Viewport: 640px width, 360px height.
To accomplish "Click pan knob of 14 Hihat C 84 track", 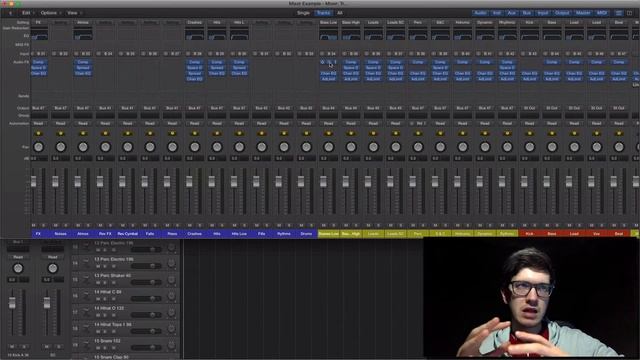I will [x=171, y=296].
